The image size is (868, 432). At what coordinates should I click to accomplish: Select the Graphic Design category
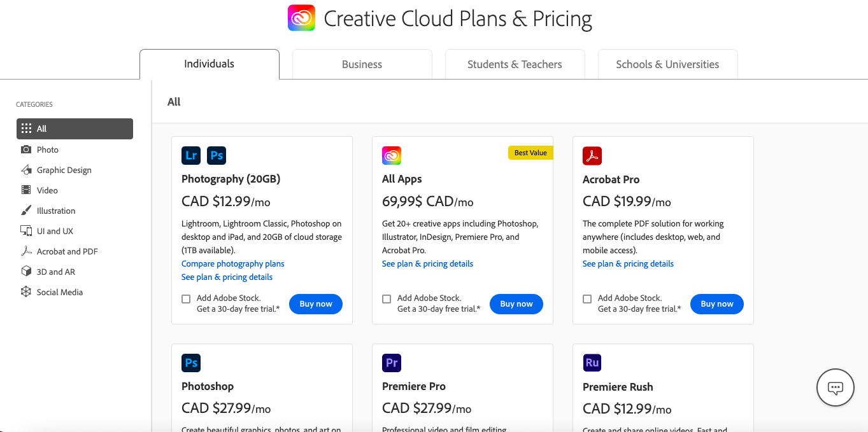pos(64,170)
